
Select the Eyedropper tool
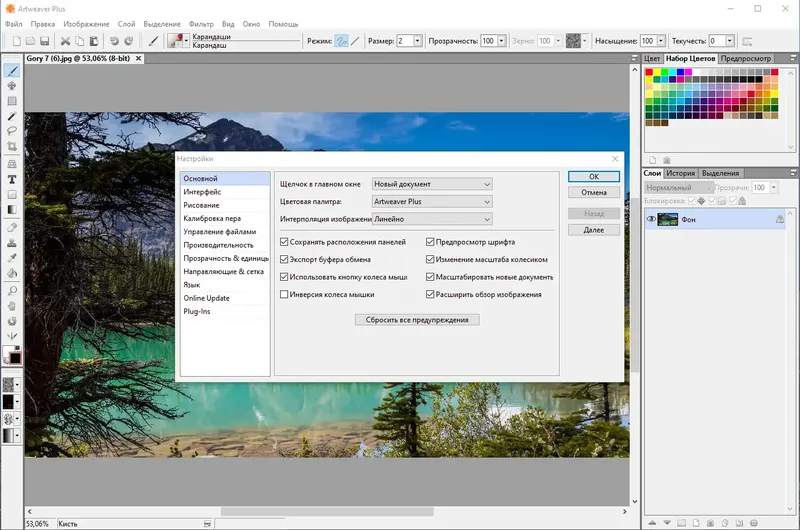[12, 258]
